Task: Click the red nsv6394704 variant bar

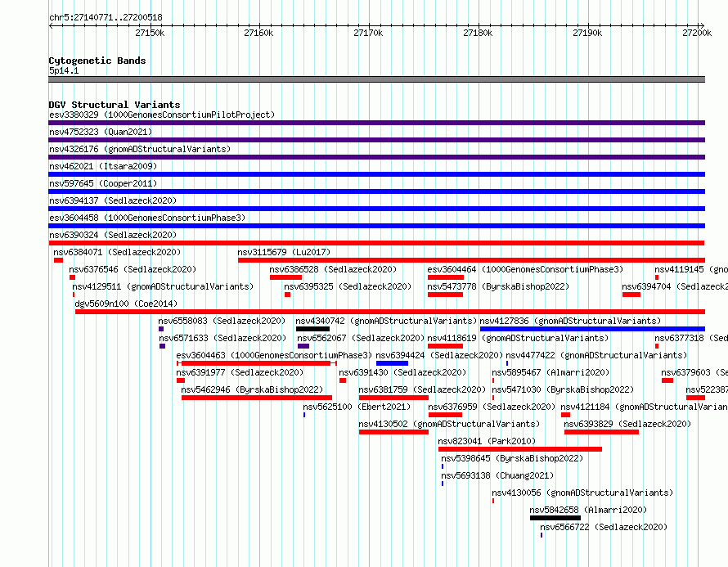Action: [x=631, y=295]
